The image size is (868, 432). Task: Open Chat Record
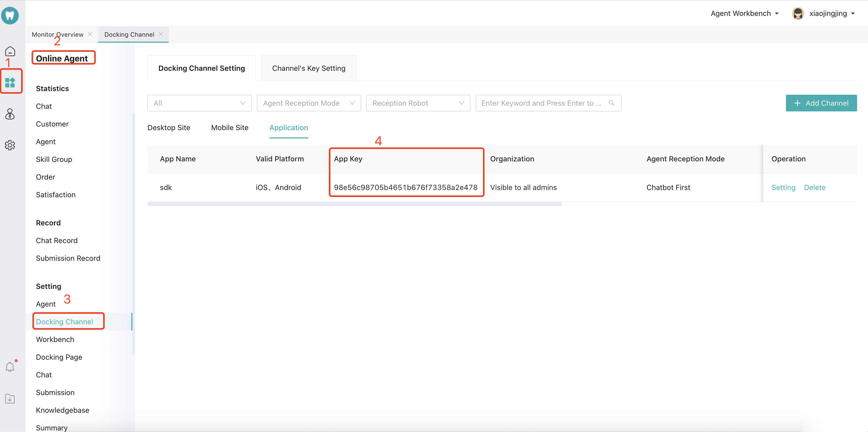57,241
